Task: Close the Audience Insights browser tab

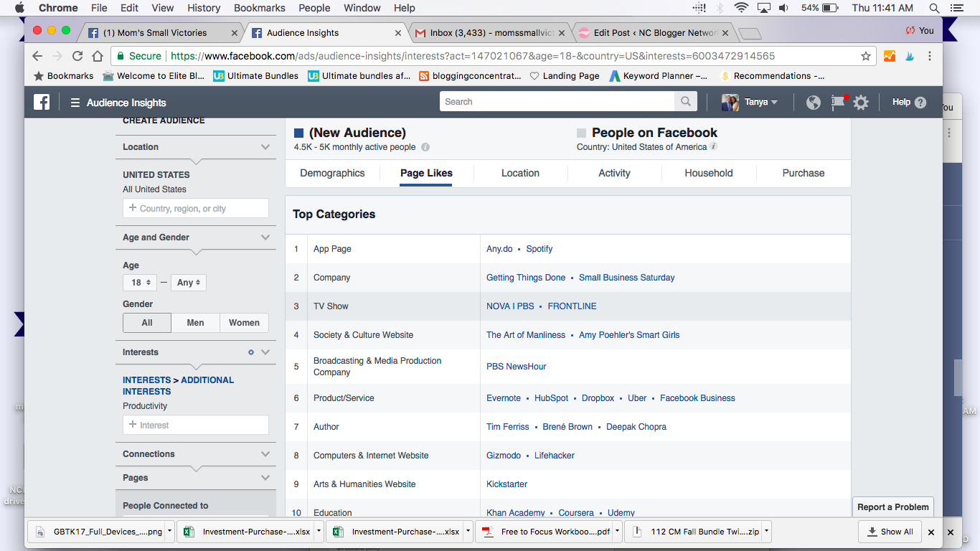Action: (x=399, y=33)
